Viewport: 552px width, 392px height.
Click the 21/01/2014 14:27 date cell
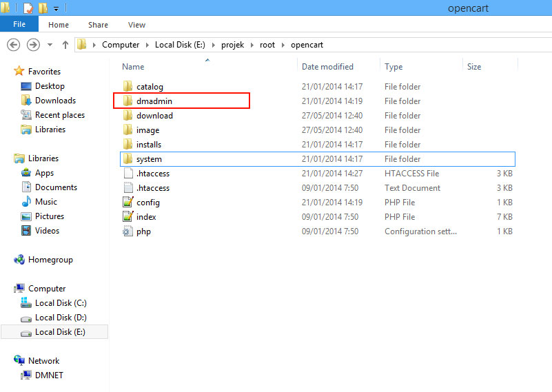[332, 173]
